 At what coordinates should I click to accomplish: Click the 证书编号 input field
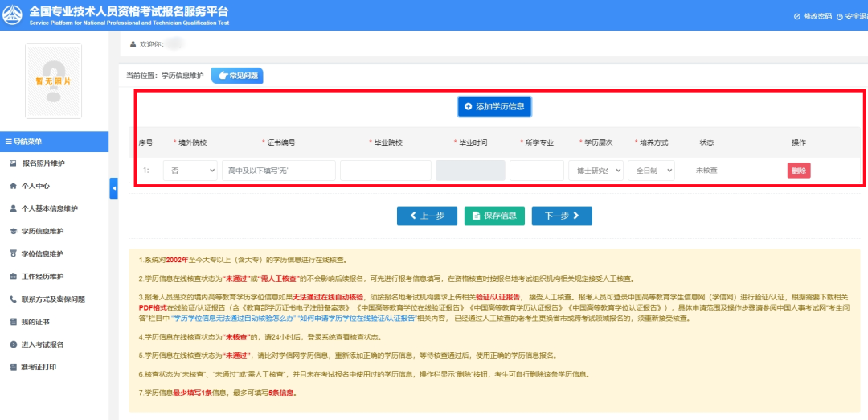[x=278, y=171]
